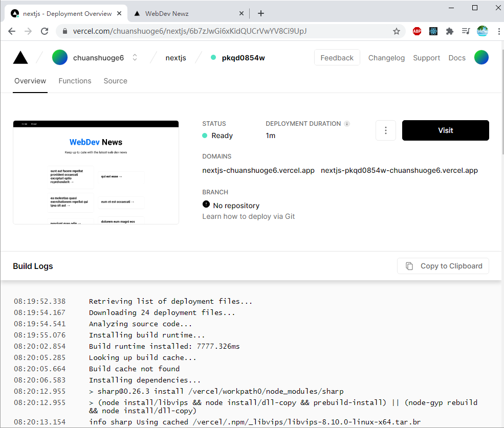
Task: Click the Build Logs heading
Action: pyautogui.click(x=33, y=266)
